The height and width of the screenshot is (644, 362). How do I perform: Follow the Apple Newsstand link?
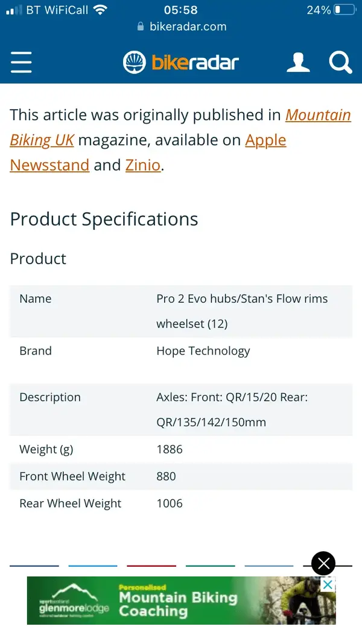click(x=148, y=153)
